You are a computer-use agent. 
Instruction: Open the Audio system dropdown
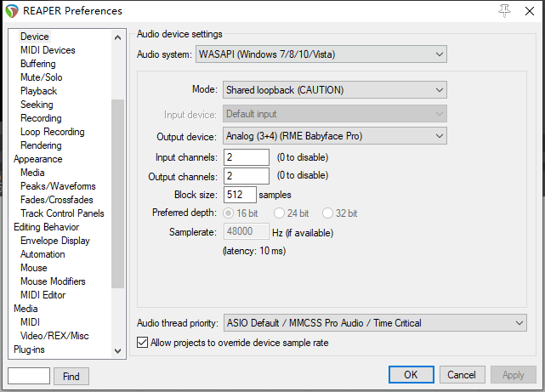tap(321, 54)
